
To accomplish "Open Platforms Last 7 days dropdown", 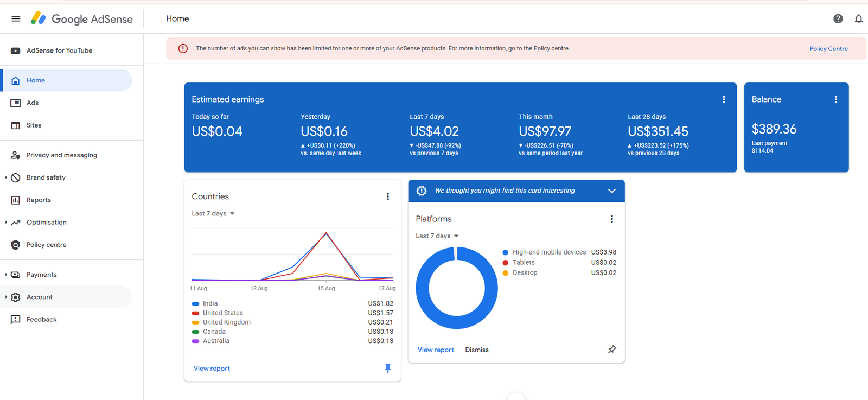I will (437, 236).
